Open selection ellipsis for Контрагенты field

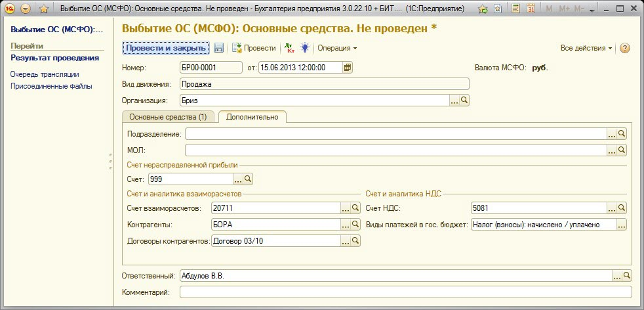click(345, 225)
